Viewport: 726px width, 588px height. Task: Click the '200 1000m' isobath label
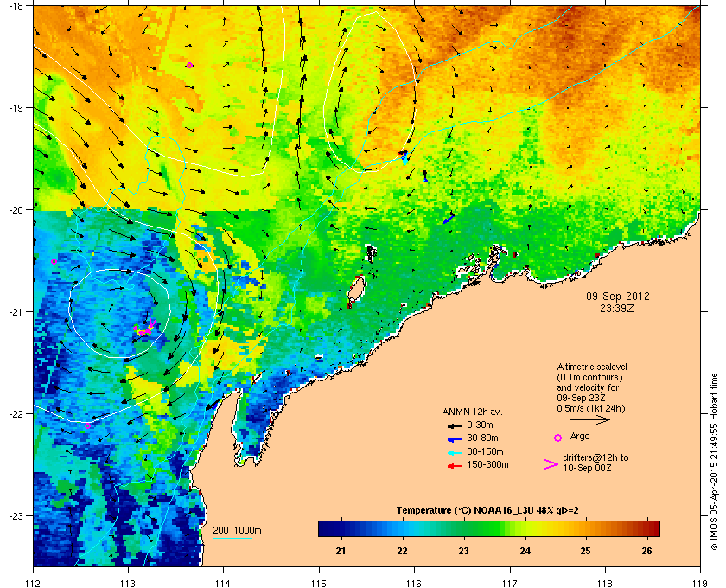237,531
